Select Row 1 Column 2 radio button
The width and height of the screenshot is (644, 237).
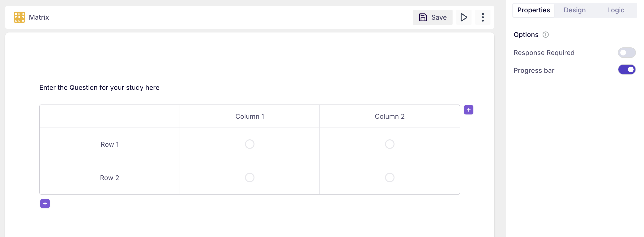pos(390,144)
